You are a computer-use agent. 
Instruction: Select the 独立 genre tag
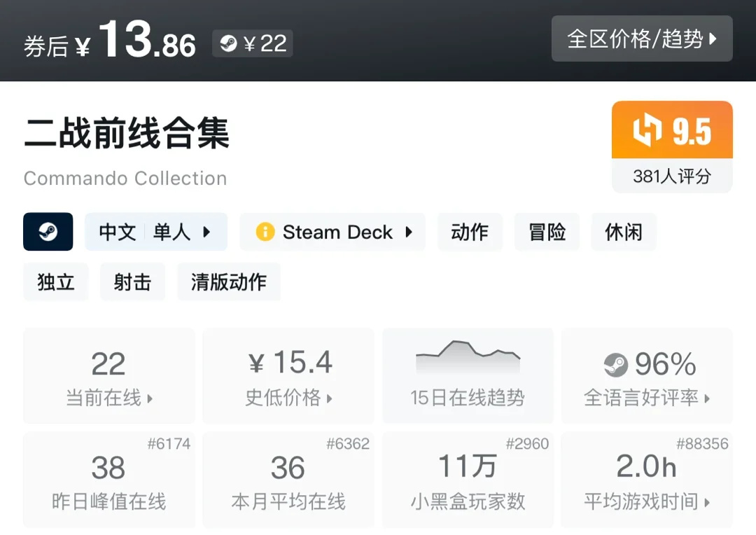56,282
